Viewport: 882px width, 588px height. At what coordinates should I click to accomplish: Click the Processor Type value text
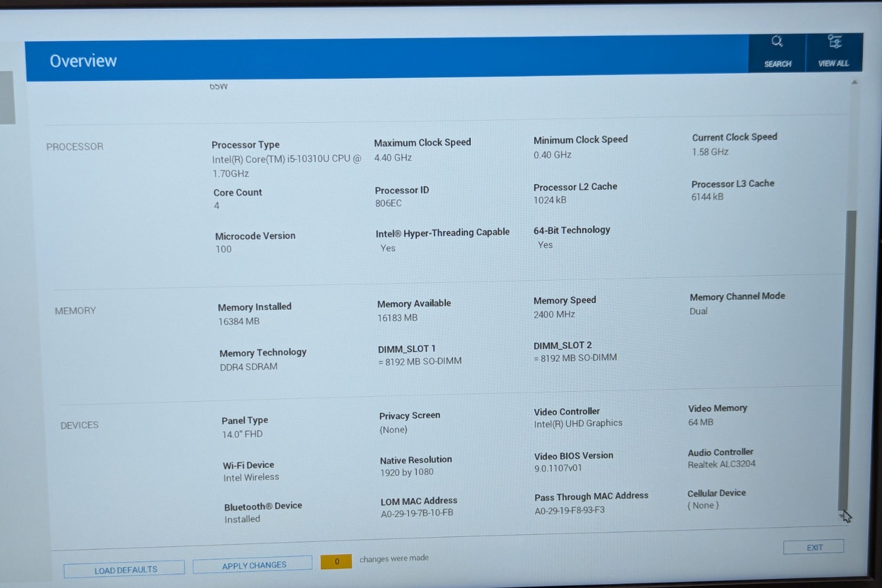pyautogui.click(x=287, y=166)
